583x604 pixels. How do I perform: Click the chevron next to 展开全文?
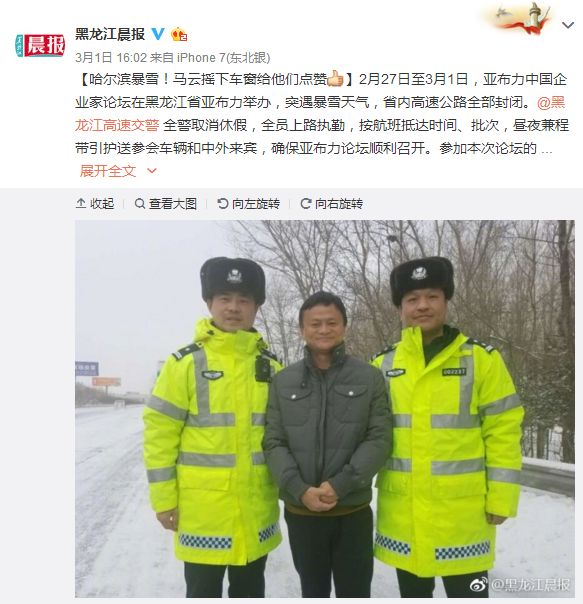point(152,171)
